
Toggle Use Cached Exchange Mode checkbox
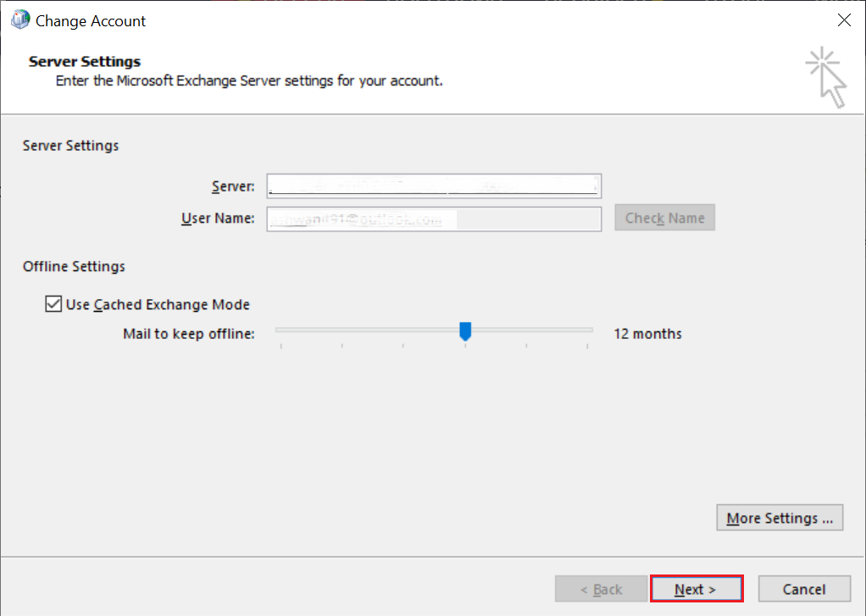coord(53,304)
